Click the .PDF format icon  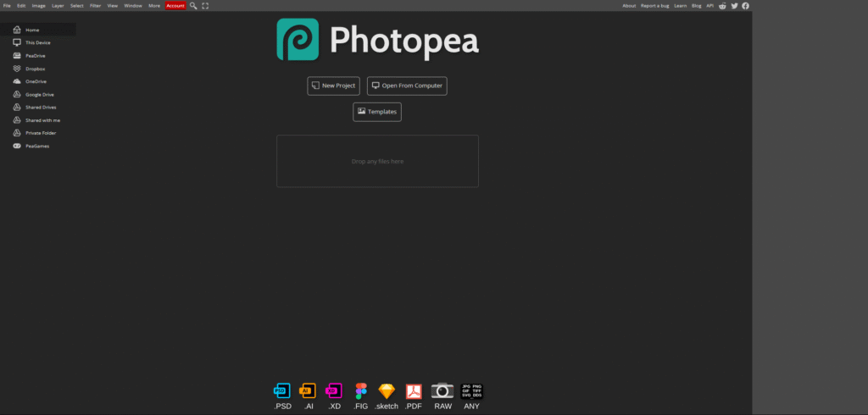click(414, 391)
